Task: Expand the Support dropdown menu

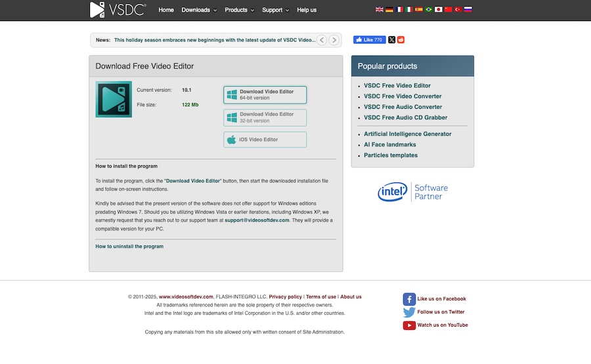Action: coord(276,10)
